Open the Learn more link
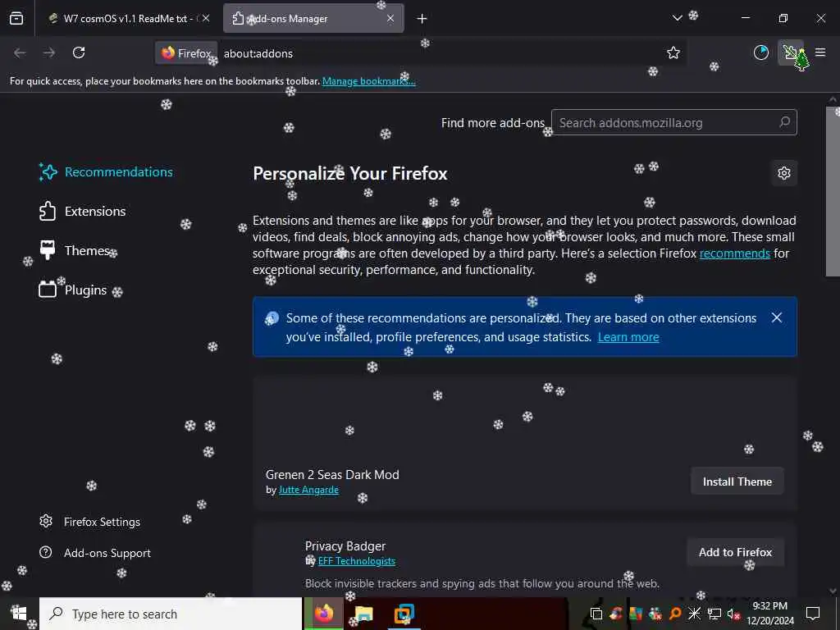Image resolution: width=840 pixels, height=630 pixels. 628,337
